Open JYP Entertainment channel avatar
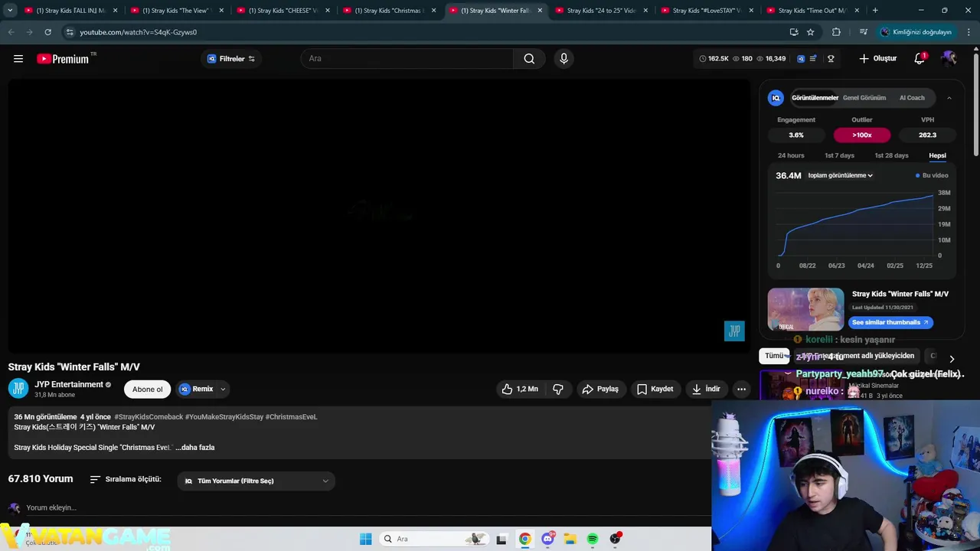The image size is (980, 551). (18, 389)
